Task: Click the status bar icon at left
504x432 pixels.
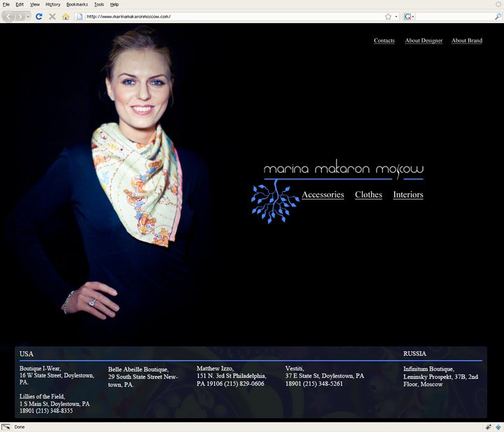Action: click(x=6, y=427)
